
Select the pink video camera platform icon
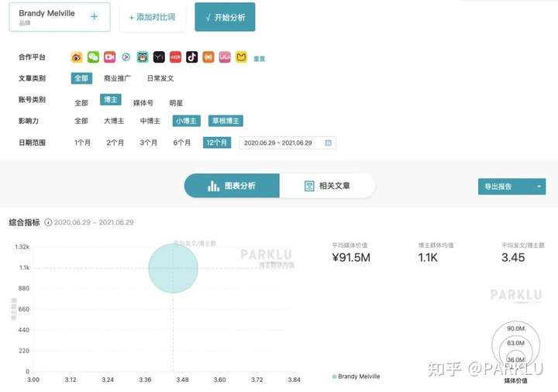109,57
